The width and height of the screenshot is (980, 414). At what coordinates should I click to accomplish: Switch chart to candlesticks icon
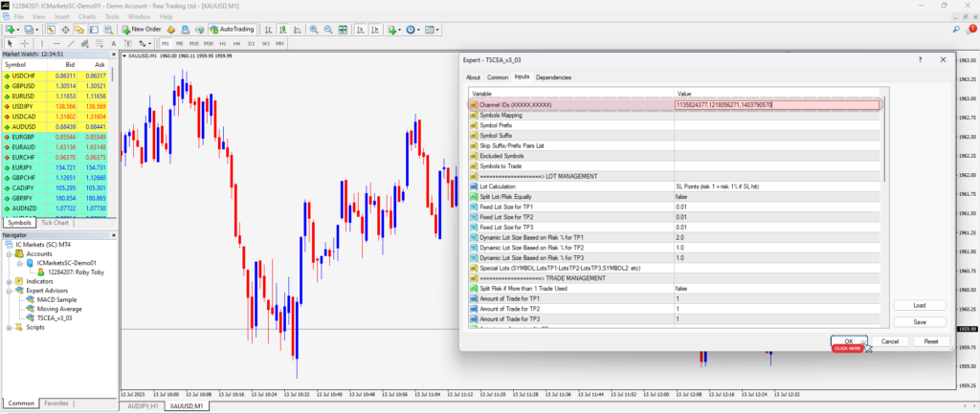point(282,30)
